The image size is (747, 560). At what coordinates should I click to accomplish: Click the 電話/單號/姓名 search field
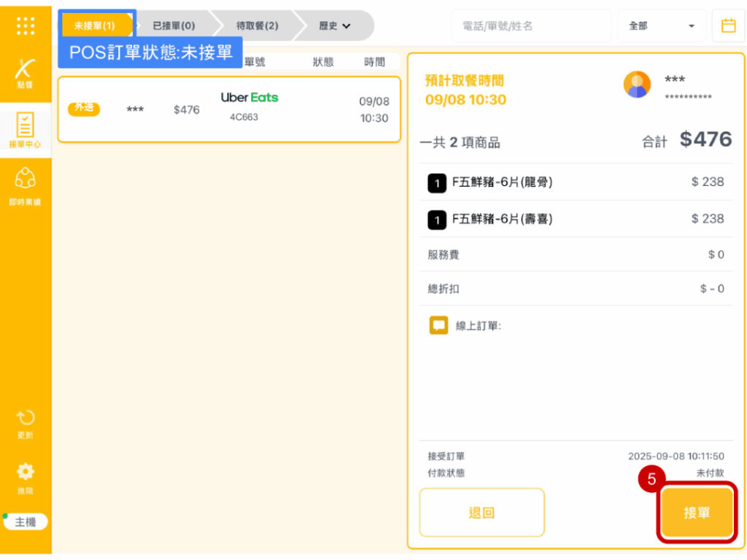coord(530,26)
